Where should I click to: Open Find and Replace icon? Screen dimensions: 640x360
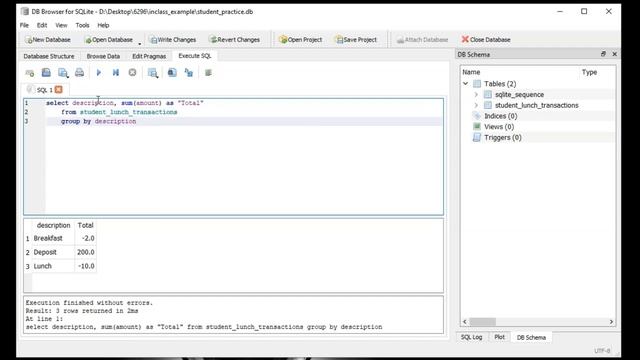[189, 73]
